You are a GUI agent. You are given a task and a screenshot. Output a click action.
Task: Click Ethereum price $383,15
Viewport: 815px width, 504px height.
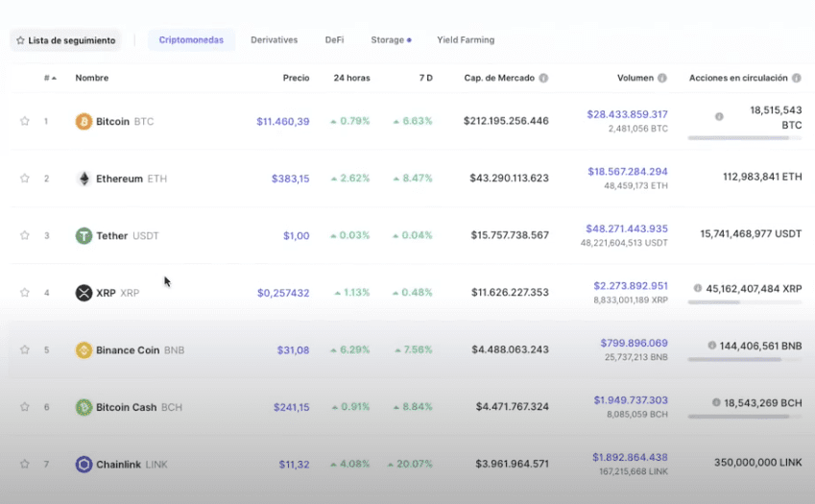(291, 179)
